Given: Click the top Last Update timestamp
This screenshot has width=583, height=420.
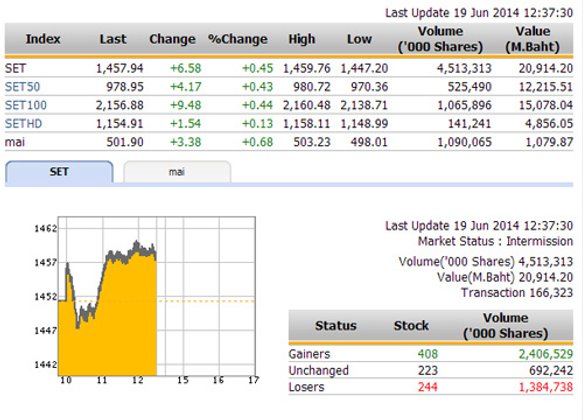Looking at the screenshot, I should tap(479, 13).
